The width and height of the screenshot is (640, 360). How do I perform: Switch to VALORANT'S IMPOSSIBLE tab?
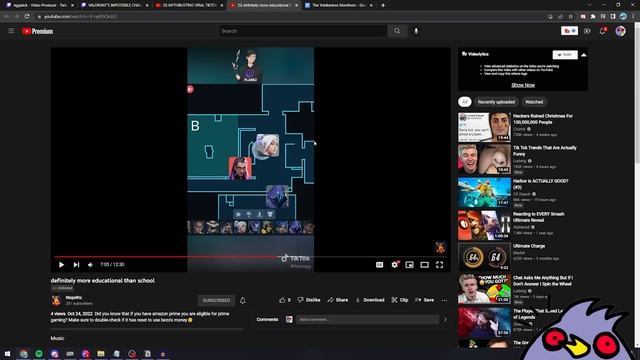(114, 5)
